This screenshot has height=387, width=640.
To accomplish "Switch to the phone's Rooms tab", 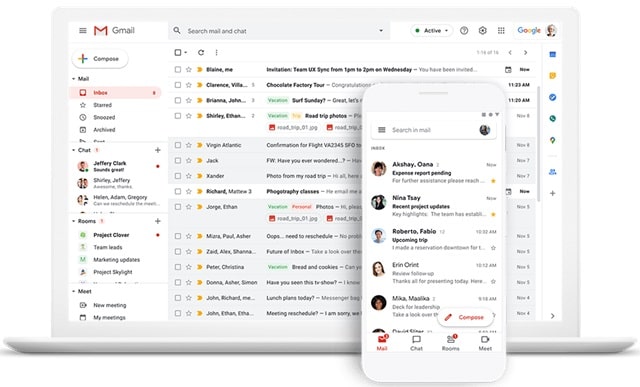I will coord(451,343).
